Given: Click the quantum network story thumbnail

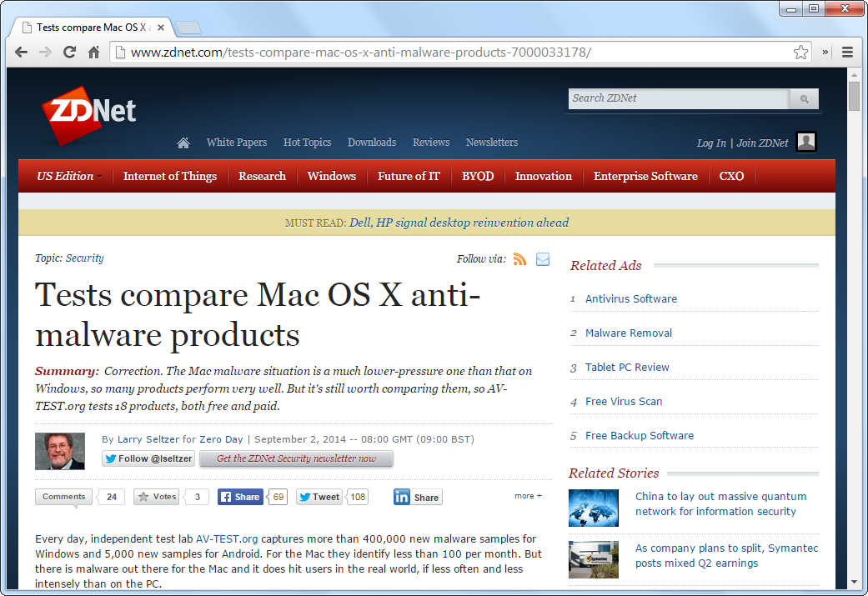Looking at the screenshot, I should click(x=594, y=508).
